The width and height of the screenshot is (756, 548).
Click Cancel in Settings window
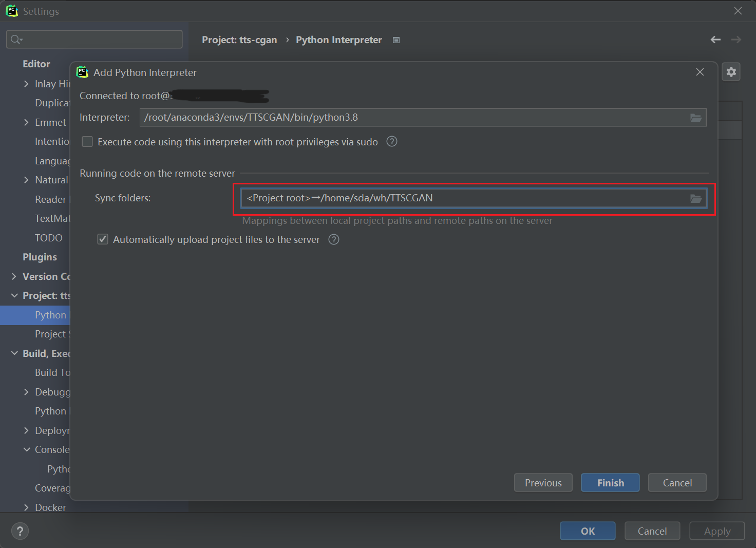coord(652,531)
